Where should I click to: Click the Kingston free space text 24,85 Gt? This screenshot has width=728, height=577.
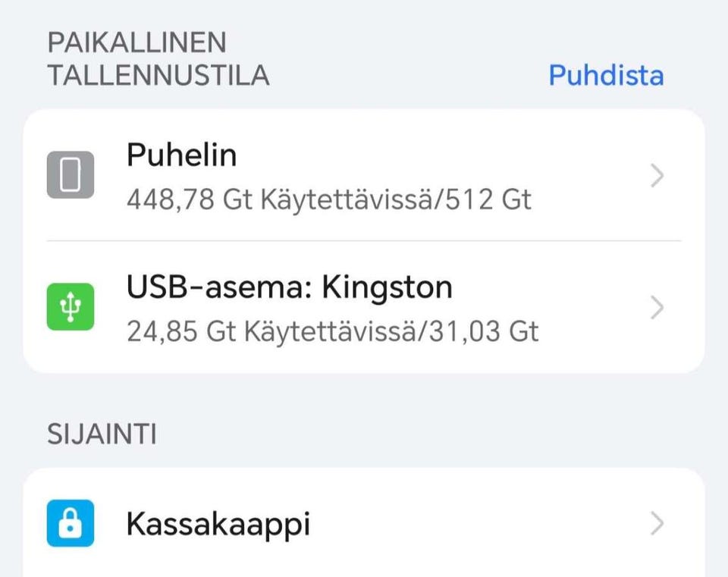click(333, 331)
